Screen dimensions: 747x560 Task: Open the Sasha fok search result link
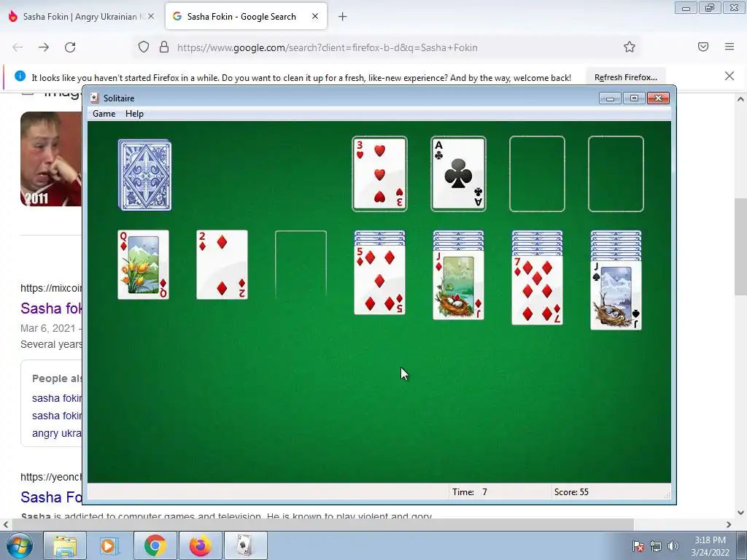point(52,308)
